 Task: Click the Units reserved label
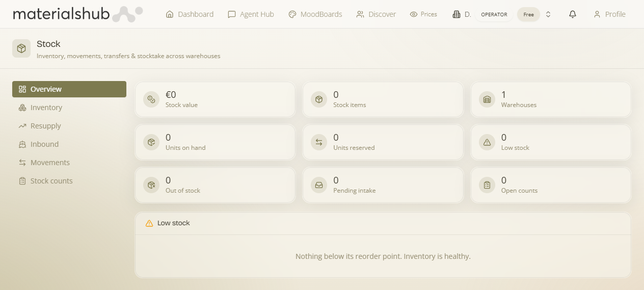354,148
